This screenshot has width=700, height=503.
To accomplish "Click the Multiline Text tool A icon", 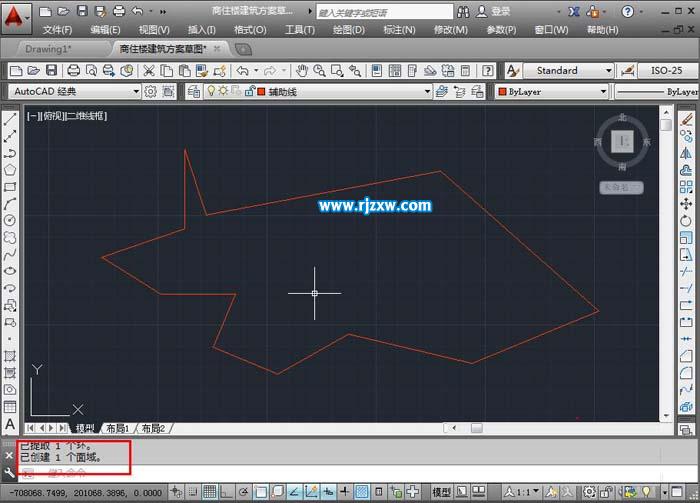I will (10, 424).
